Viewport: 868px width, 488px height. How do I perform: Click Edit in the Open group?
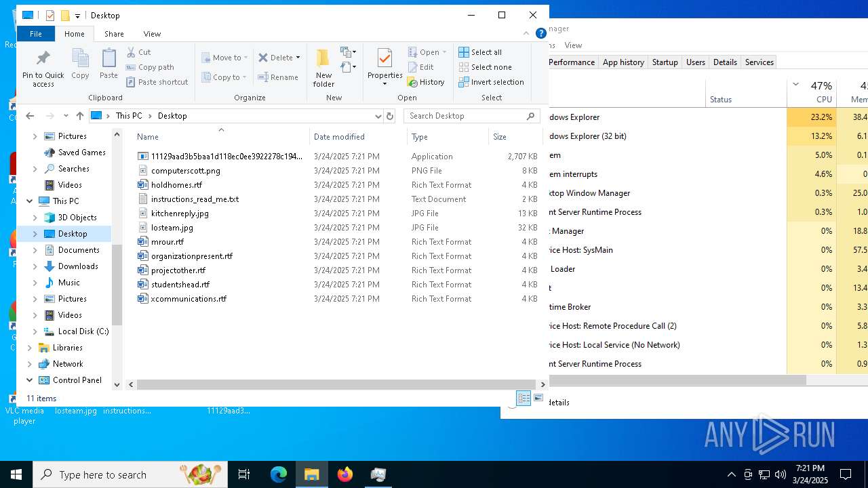tap(420, 67)
